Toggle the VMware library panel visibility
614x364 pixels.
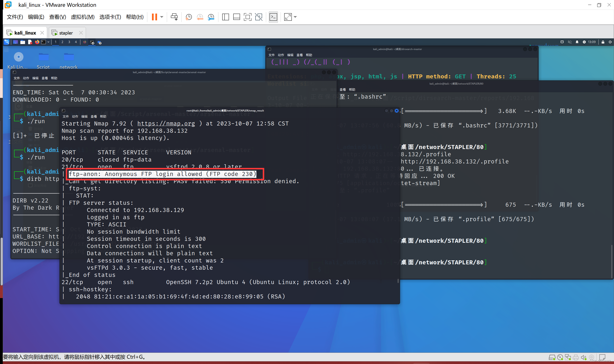click(225, 17)
